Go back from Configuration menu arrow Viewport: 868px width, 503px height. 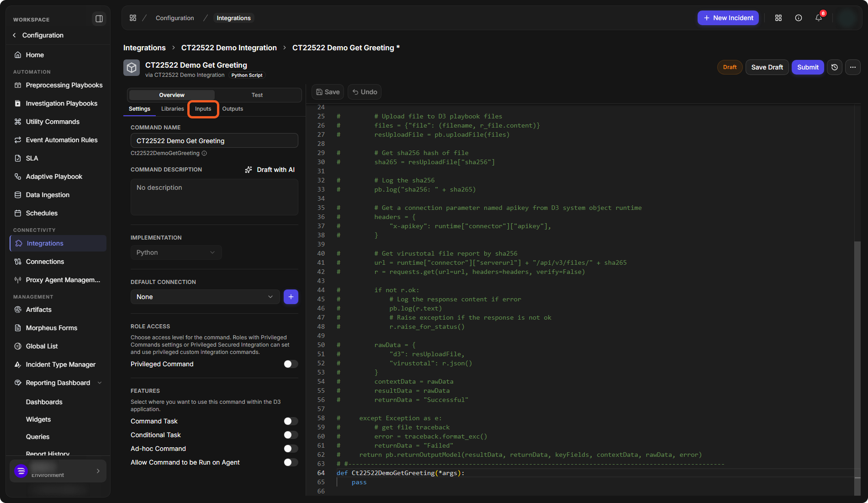coord(15,35)
